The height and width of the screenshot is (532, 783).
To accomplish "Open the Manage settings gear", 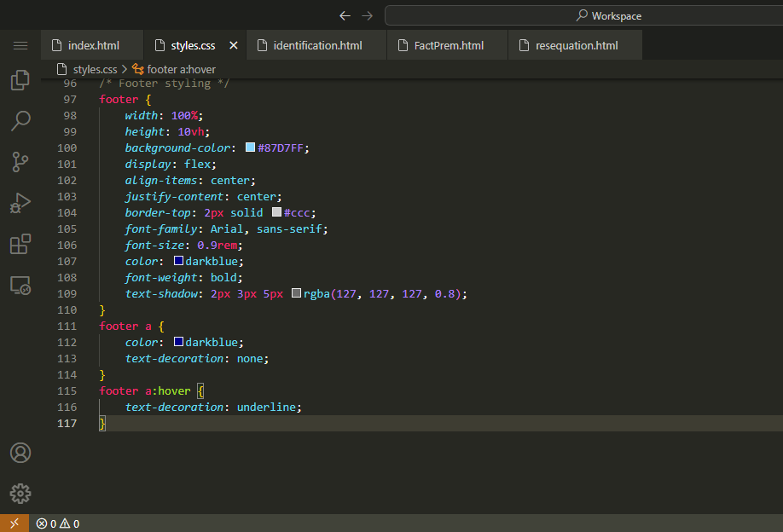I will tap(20, 494).
